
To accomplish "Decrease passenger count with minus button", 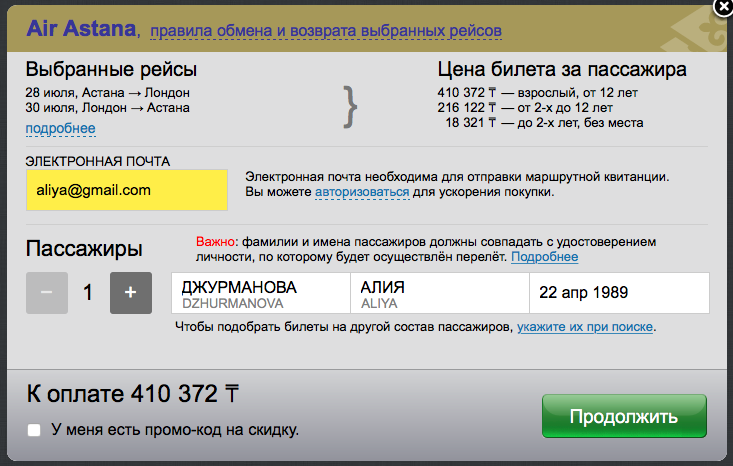I will pos(47,293).
